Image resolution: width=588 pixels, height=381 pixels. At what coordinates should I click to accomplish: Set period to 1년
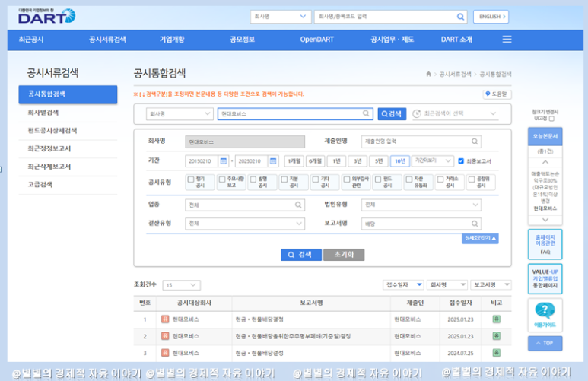click(x=336, y=161)
